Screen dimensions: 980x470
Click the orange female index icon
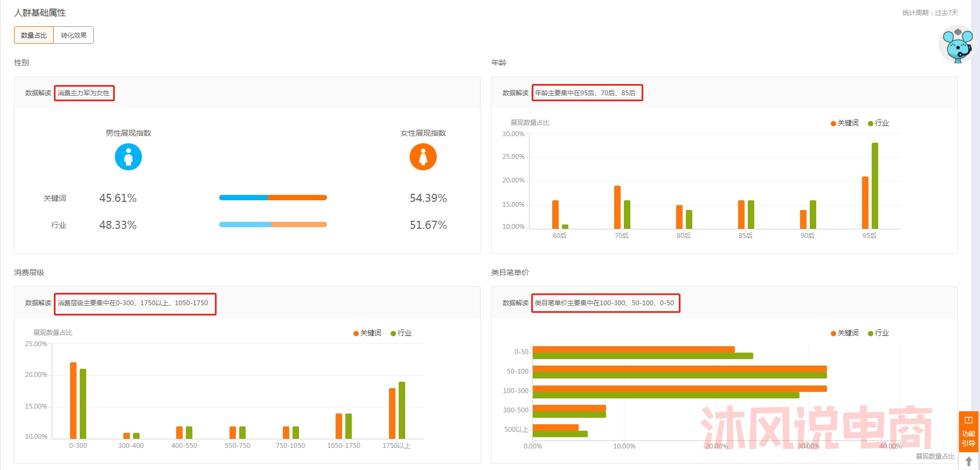coord(423,157)
